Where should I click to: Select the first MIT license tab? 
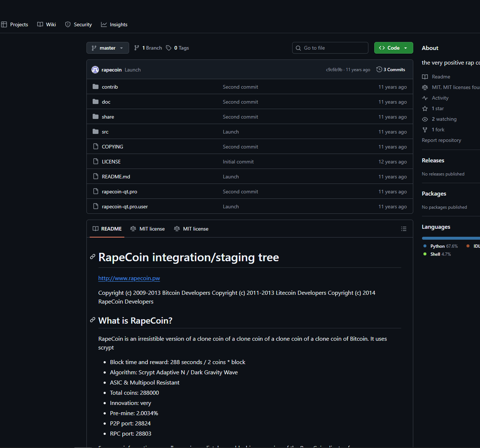[x=147, y=229]
